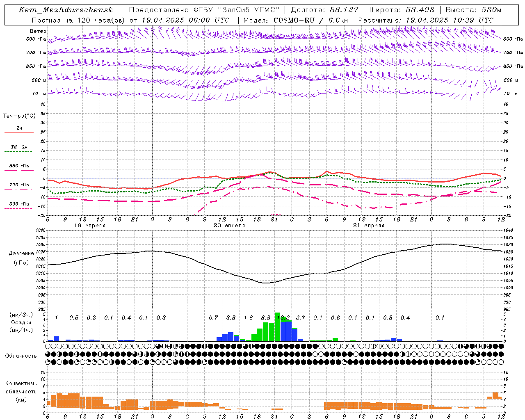The image size is (525, 420).
Task: Click the 0.6 precipitation total
Action: coord(336,318)
